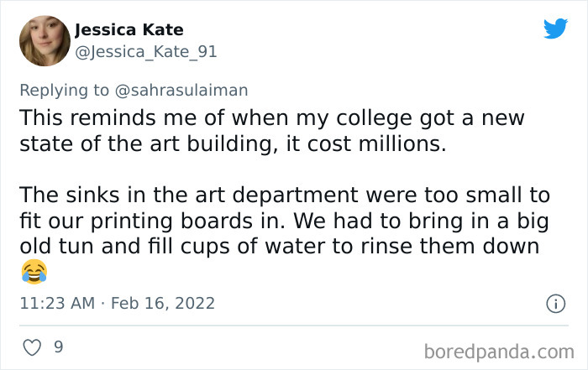Click the Twitter bird logo

pos(555,29)
